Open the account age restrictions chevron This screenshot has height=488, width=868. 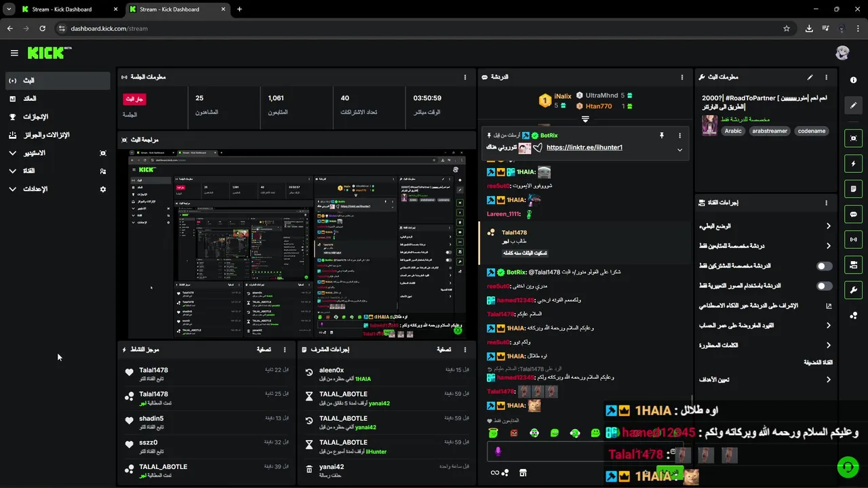828,325
